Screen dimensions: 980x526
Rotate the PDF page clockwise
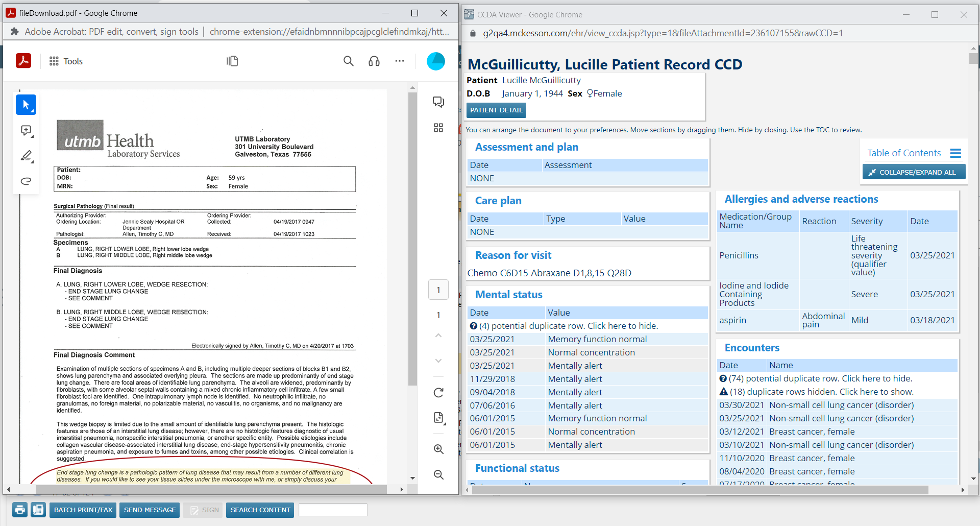click(x=438, y=393)
